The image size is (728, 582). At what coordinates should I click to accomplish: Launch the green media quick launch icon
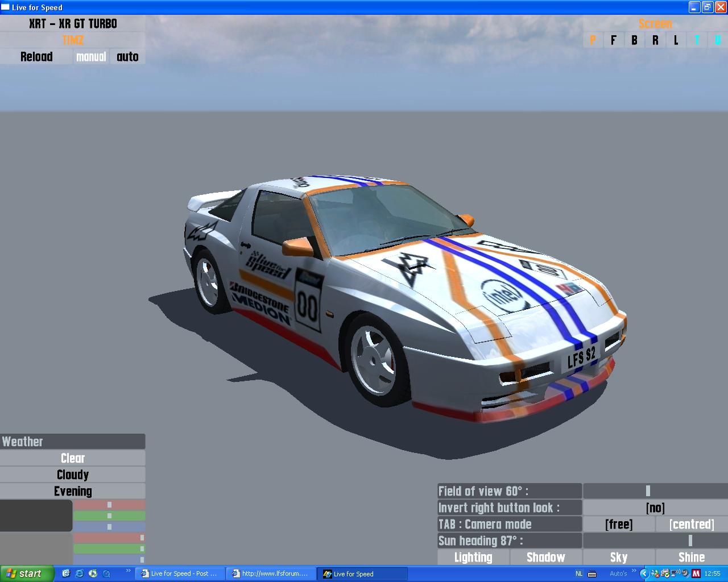point(93,573)
